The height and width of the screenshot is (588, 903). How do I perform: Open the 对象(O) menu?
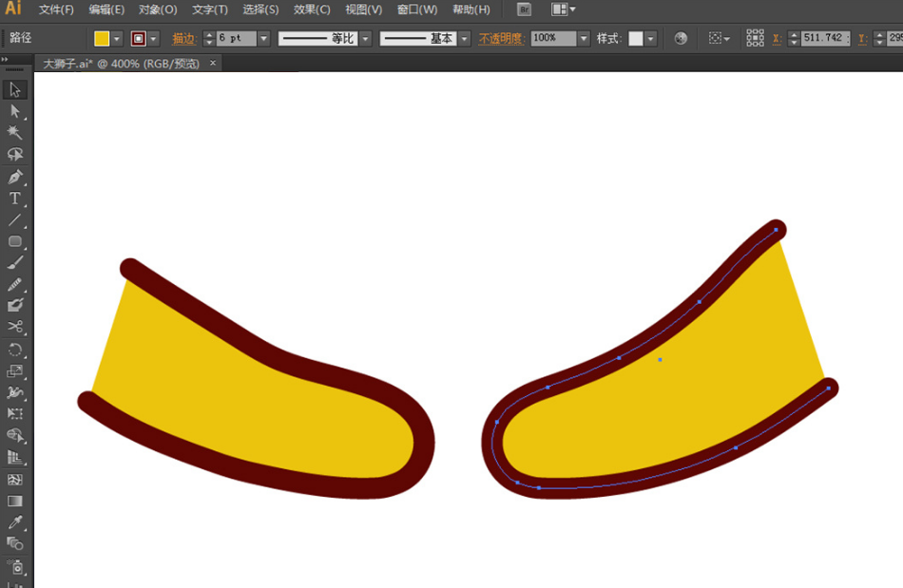(x=158, y=9)
